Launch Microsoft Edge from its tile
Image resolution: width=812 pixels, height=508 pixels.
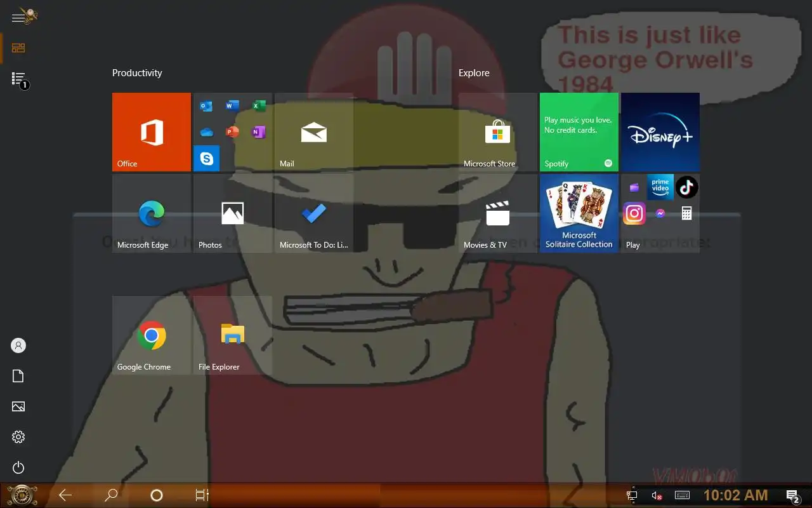(152, 213)
